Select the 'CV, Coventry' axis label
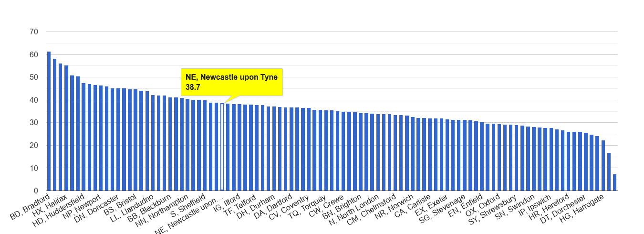Screen dimensions: 644x234 pyautogui.click(x=289, y=206)
